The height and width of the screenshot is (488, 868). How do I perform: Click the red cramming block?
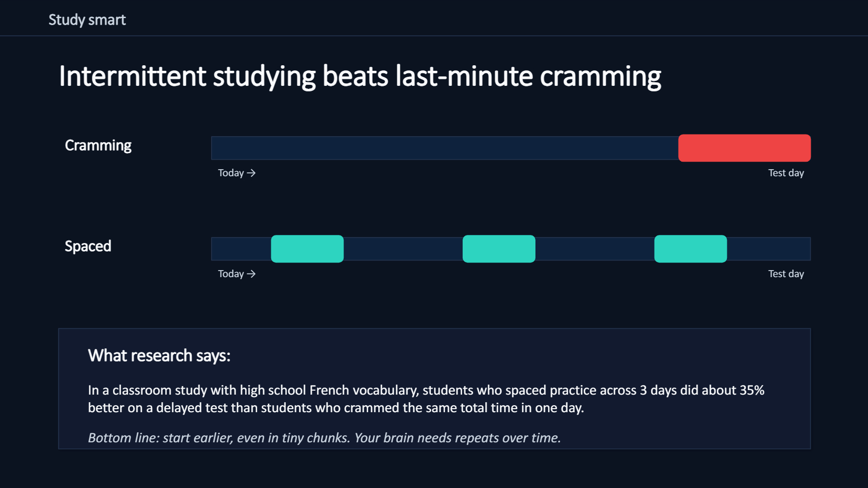744,148
